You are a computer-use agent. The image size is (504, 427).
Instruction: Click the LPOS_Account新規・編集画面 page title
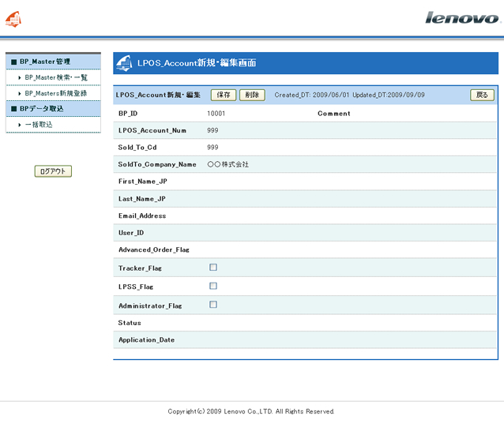coord(197,63)
